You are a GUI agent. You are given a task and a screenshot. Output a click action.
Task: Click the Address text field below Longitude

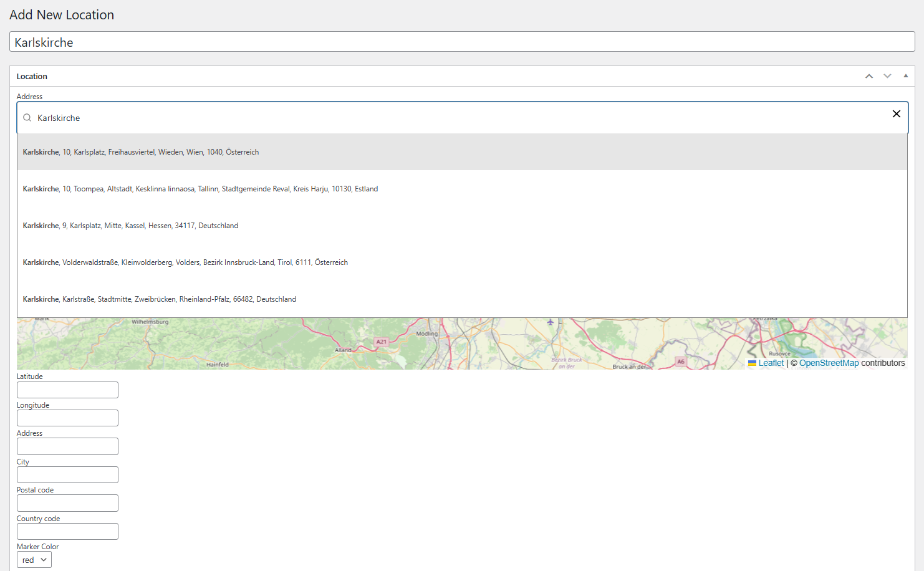(67, 446)
